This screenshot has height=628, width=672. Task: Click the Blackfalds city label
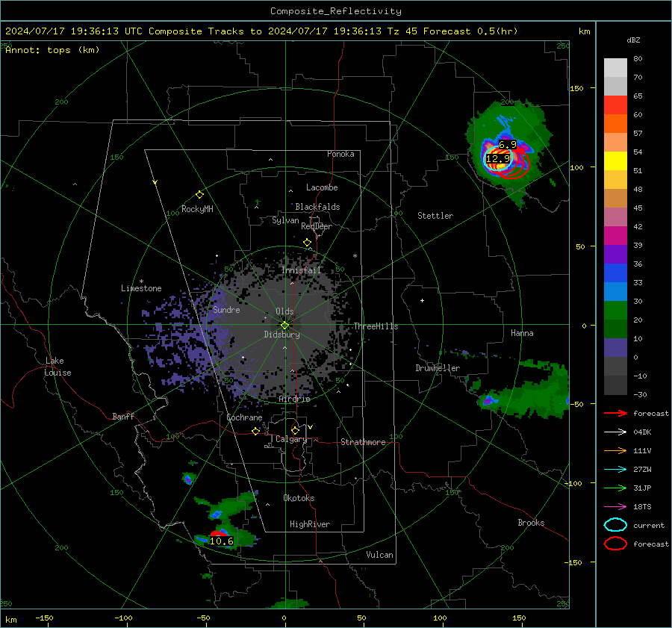[317, 207]
